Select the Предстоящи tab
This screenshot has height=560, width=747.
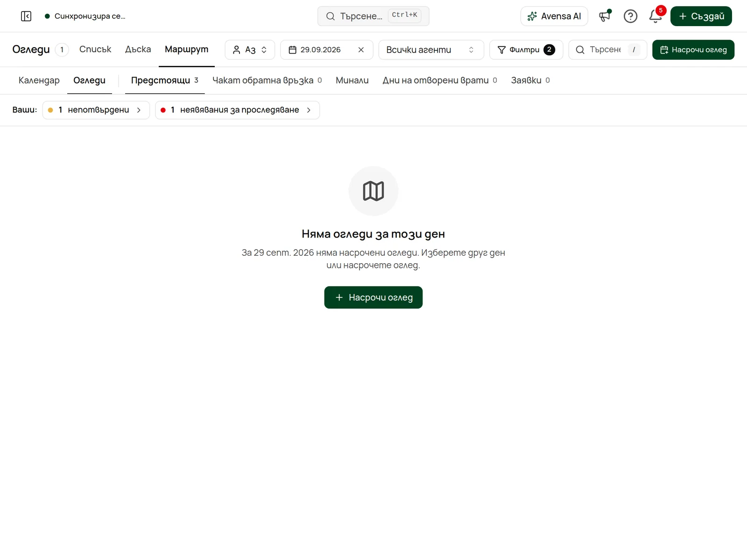(165, 80)
